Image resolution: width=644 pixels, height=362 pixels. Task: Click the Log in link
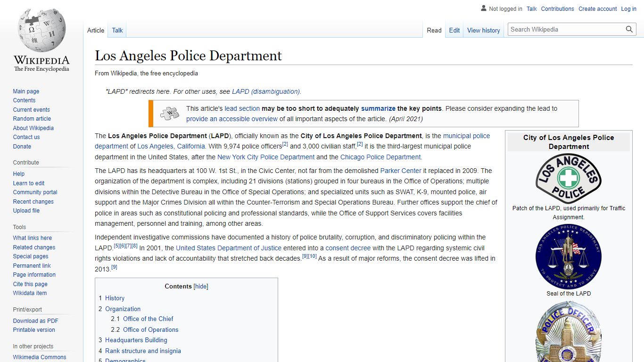click(x=628, y=8)
